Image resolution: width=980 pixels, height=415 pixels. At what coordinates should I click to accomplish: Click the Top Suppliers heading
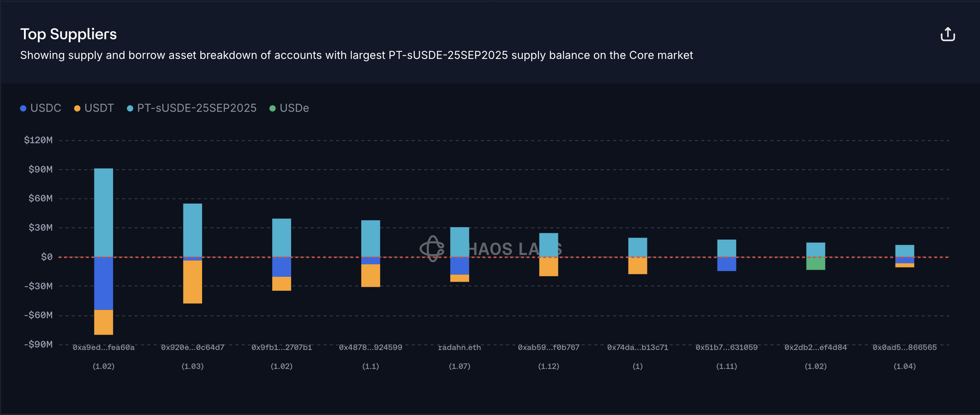pos(68,34)
